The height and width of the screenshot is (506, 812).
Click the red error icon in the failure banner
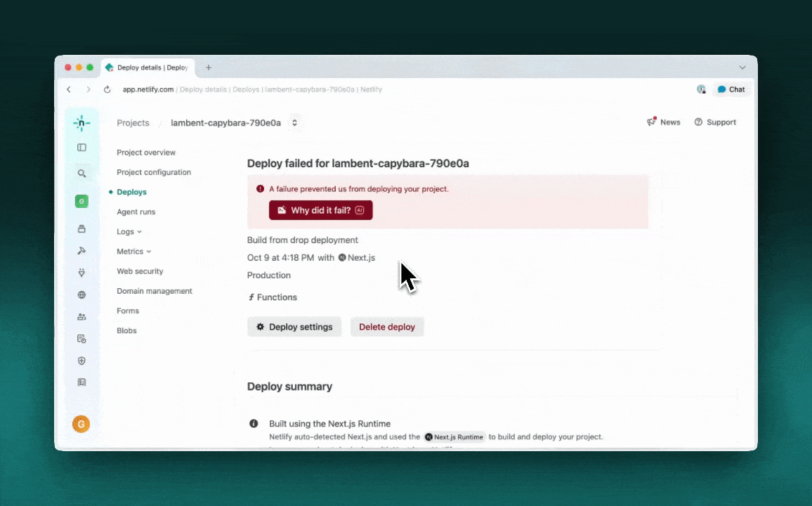pyautogui.click(x=261, y=189)
